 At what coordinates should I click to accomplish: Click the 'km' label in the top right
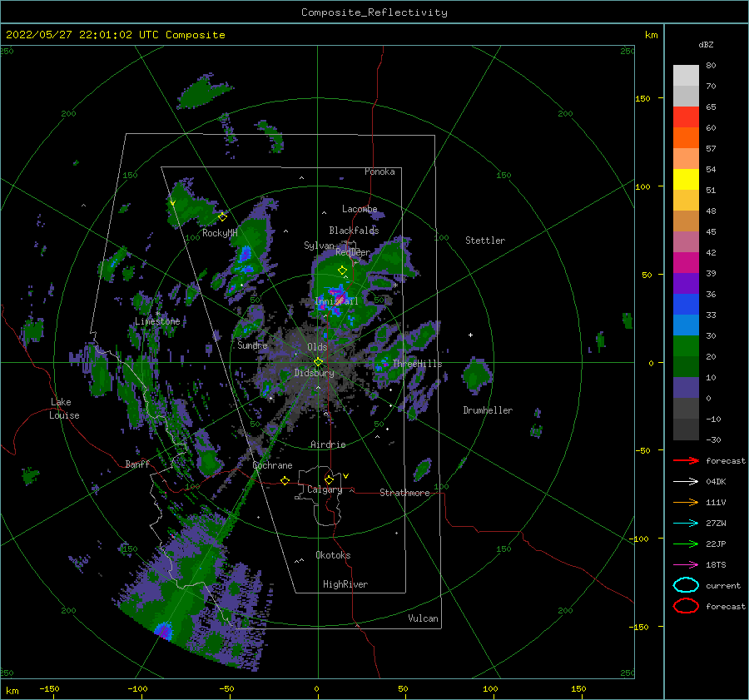click(x=651, y=35)
